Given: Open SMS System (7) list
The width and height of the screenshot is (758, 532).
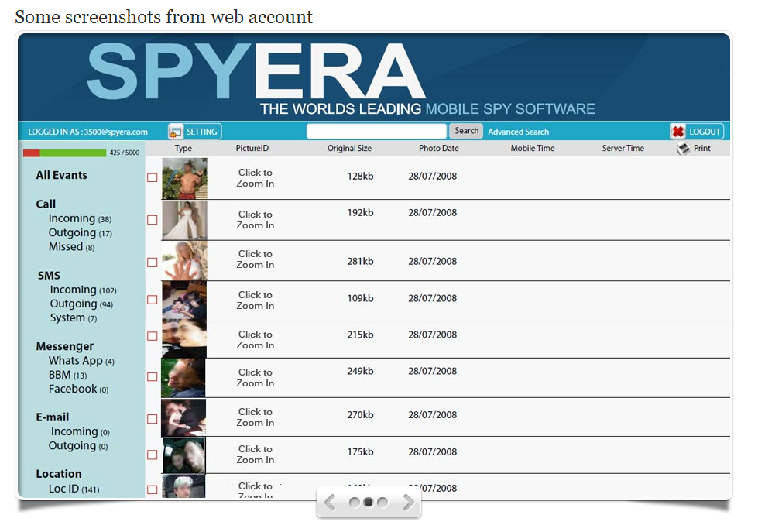Looking at the screenshot, I should (x=74, y=317).
